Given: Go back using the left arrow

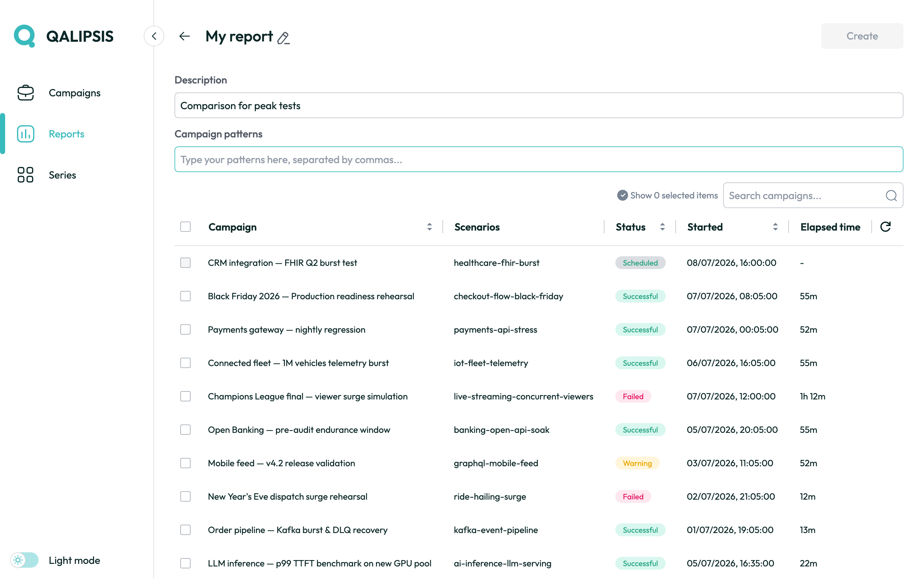Looking at the screenshot, I should pyautogui.click(x=184, y=36).
